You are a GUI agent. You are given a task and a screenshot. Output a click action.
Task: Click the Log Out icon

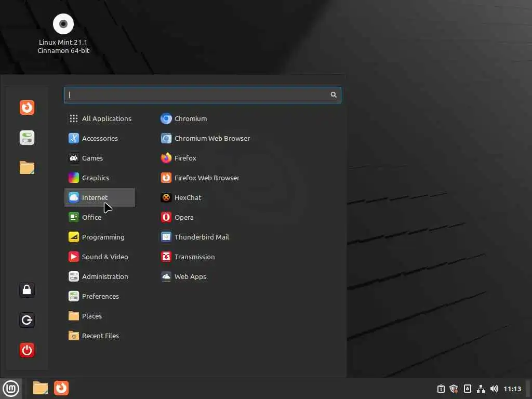[x=27, y=320]
